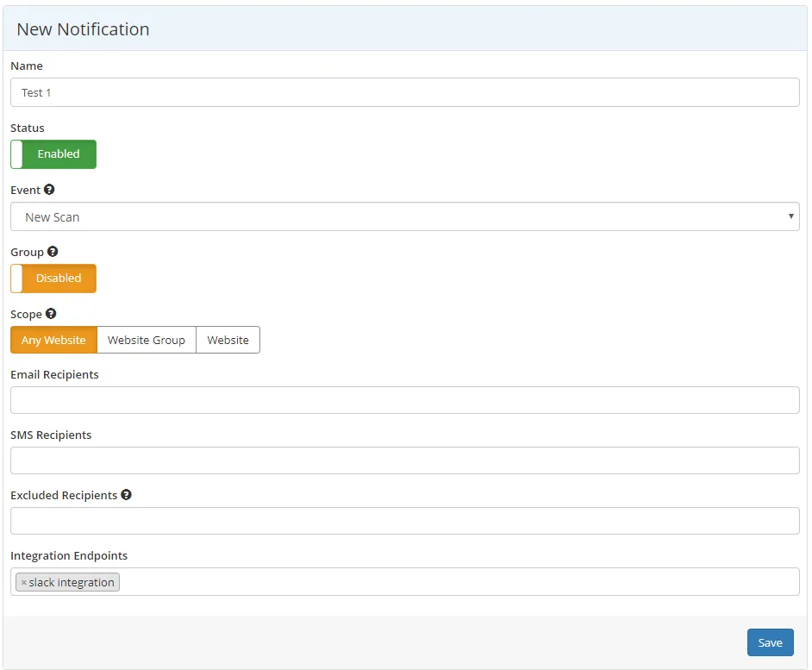This screenshot has width=812, height=670.
Task: Open the Event help tooltip icon
Action: (49, 190)
